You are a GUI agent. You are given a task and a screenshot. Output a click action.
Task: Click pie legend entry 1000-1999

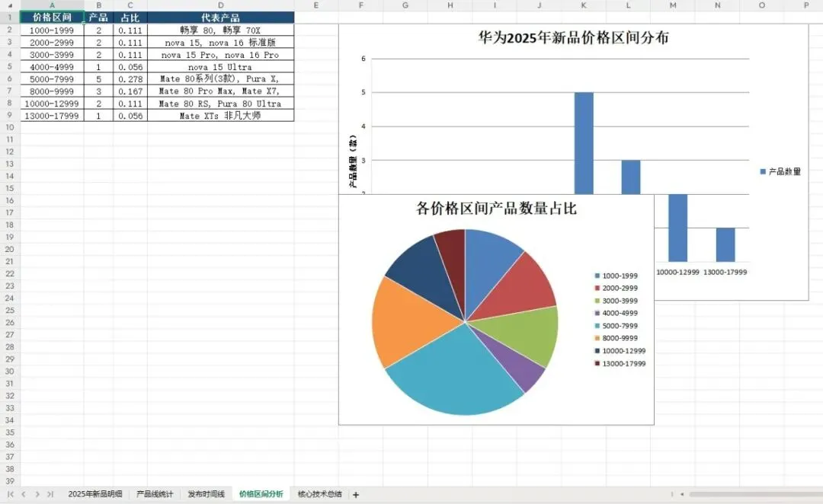(x=616, y=276)
